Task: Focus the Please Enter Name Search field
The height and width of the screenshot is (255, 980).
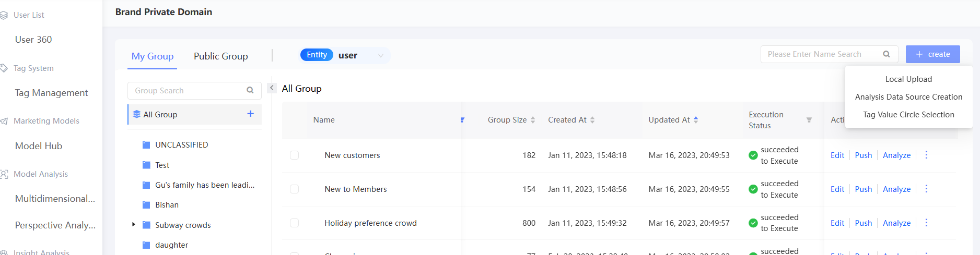Action: click(x=820, y=54)
